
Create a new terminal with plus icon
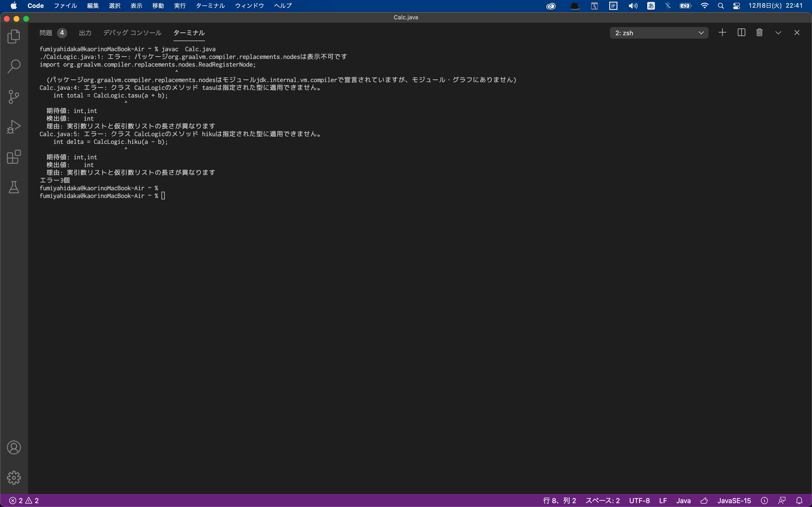pos(722,33)
